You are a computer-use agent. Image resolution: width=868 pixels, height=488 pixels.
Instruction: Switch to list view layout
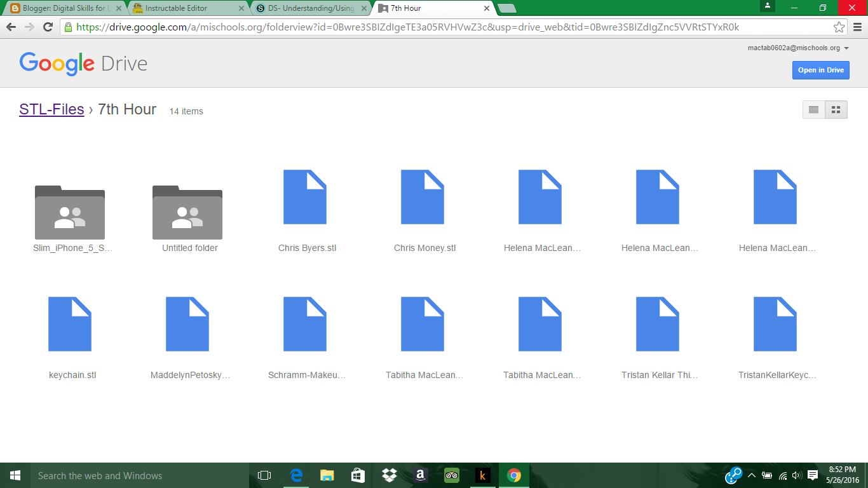[814, 110]
